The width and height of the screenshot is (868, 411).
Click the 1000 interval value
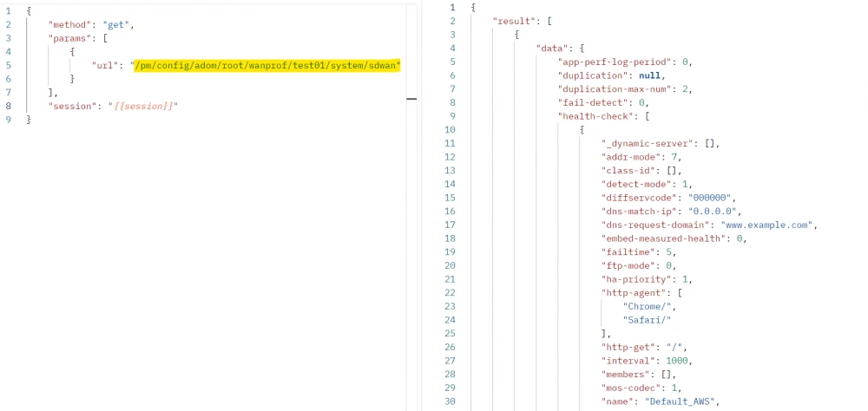click(677, 361)
